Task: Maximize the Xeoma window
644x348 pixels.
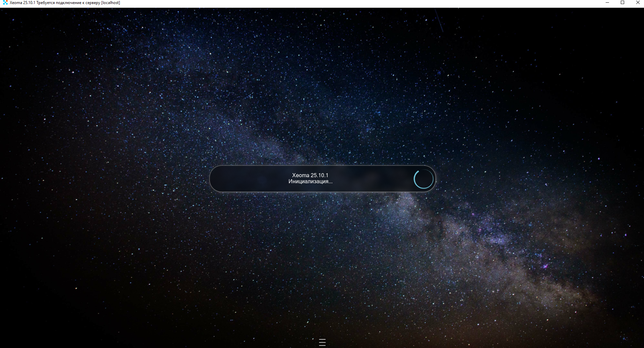Action: tap(622, 3)
